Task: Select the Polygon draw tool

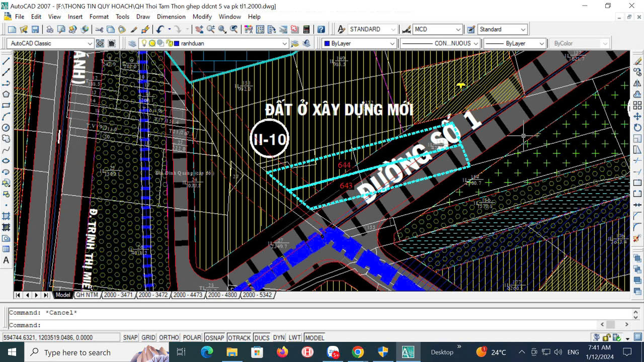Action: tap(6, 94)
